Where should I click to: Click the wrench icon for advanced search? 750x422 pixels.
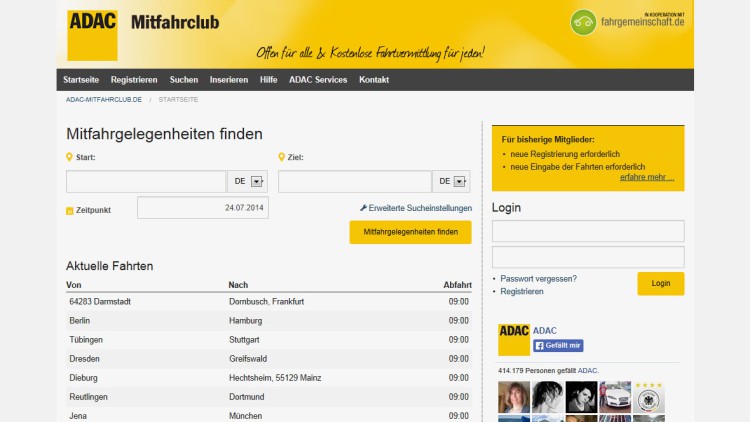coord(363,208)
